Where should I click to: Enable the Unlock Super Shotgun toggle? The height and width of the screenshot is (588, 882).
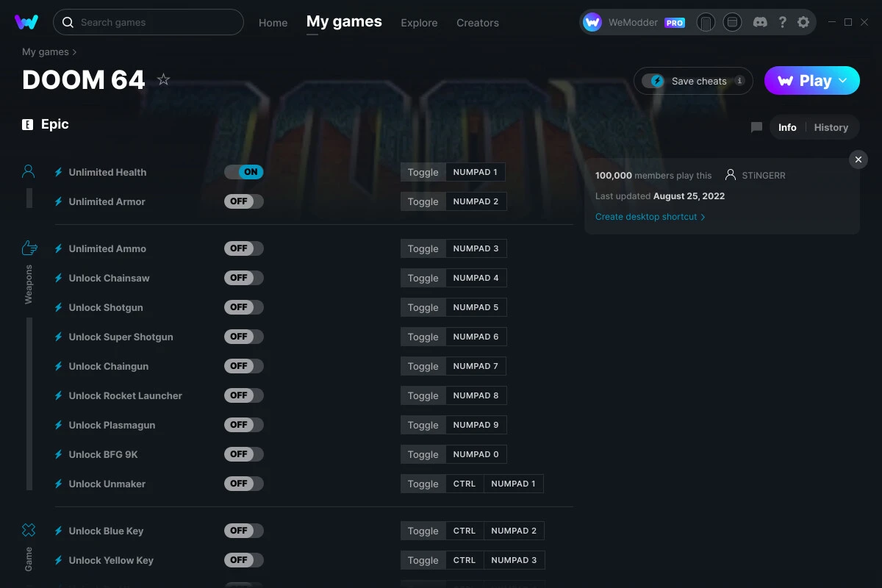(244, 337)
